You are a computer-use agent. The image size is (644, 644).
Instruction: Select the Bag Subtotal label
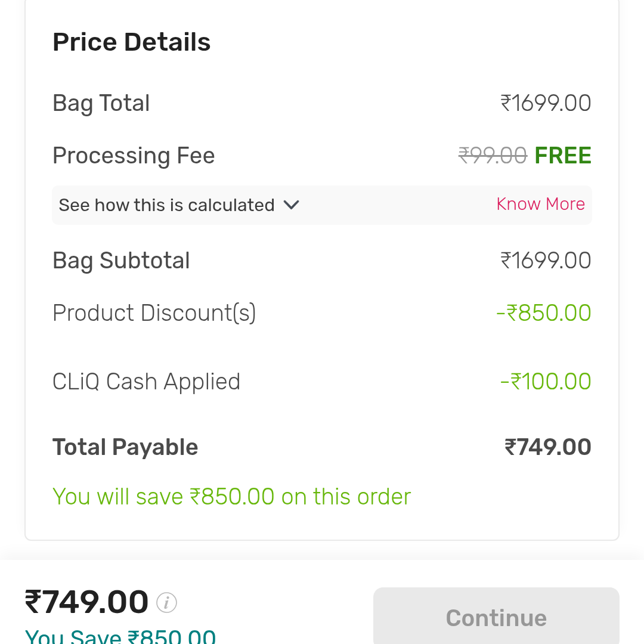click(121, 261)
